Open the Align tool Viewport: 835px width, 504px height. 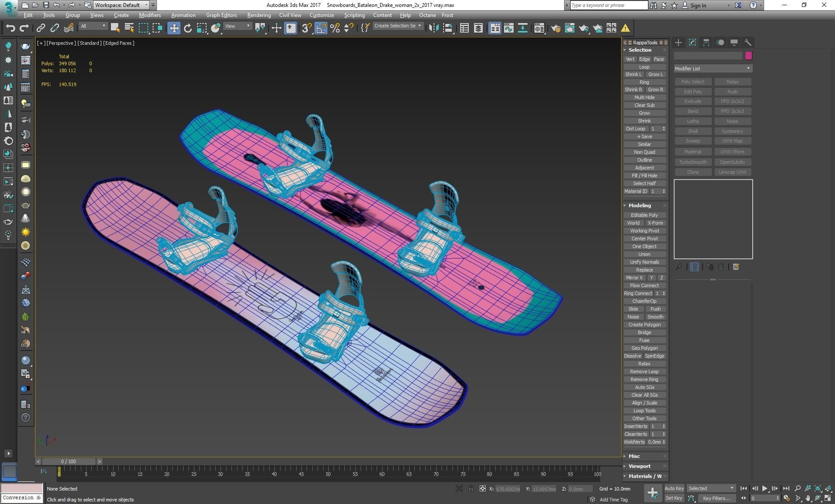[x=448, y=28]
